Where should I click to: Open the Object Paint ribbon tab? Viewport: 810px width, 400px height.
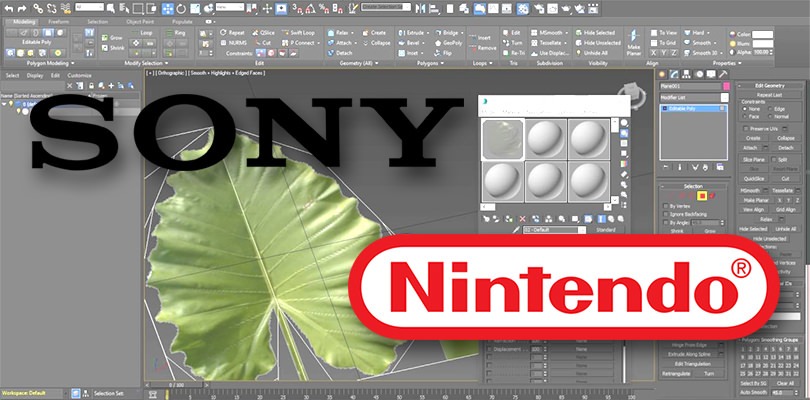(x=139, y=22)
